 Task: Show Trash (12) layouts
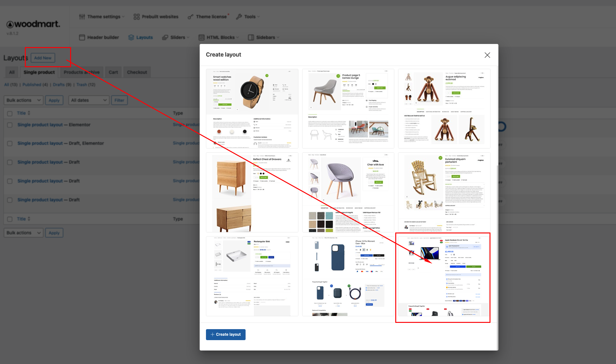[x=86, y=85]
